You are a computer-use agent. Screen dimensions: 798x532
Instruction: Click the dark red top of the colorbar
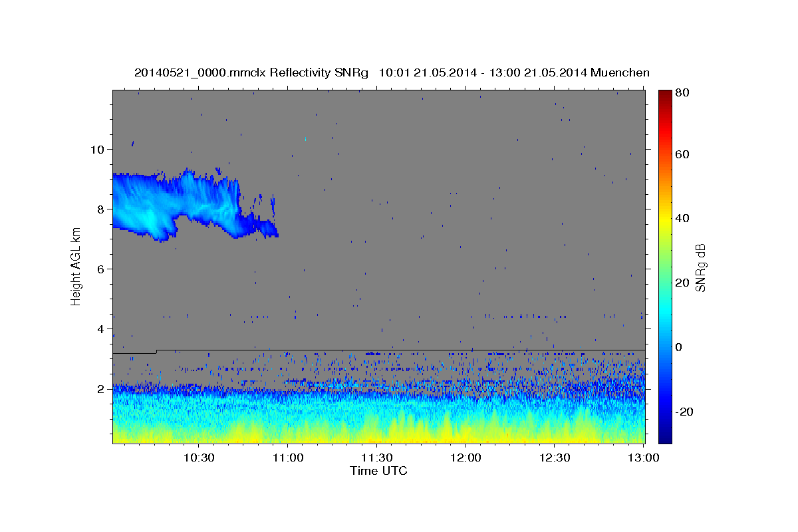665,96
